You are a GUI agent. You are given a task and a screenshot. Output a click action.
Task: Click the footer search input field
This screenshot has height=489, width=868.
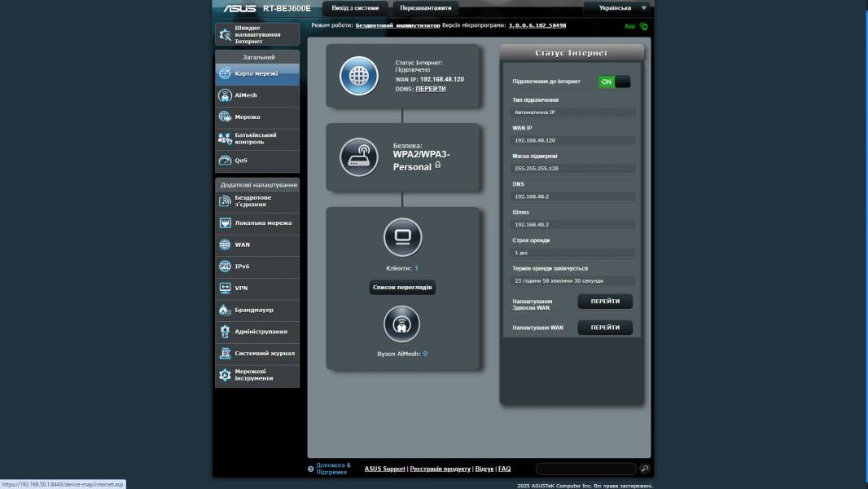click(x=585, y=469)
